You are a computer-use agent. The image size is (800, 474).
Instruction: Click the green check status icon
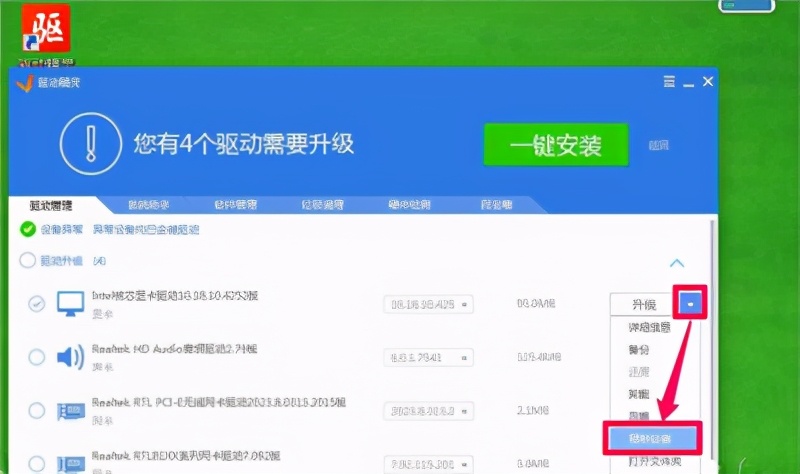(28, 229)
